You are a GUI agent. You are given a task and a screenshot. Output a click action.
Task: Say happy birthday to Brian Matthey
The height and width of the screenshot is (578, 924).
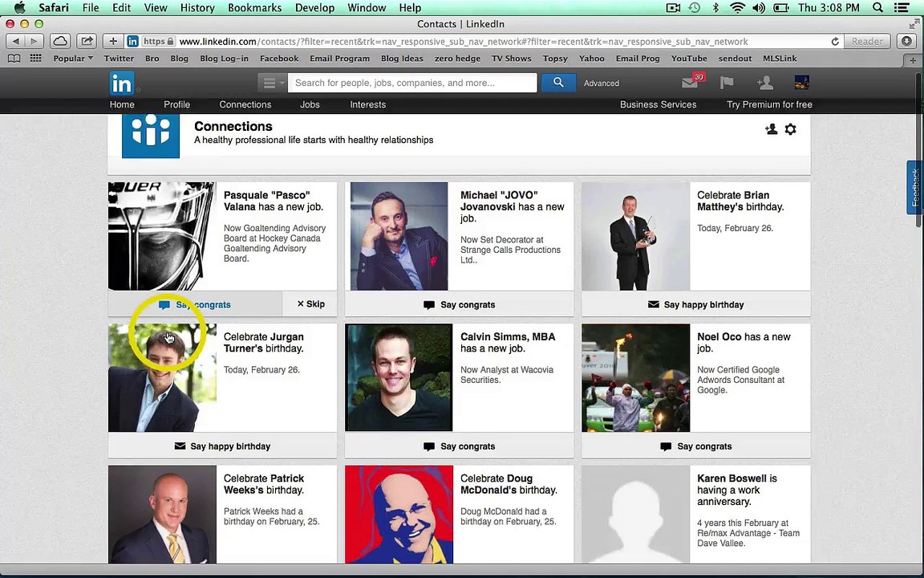point(696,304)
